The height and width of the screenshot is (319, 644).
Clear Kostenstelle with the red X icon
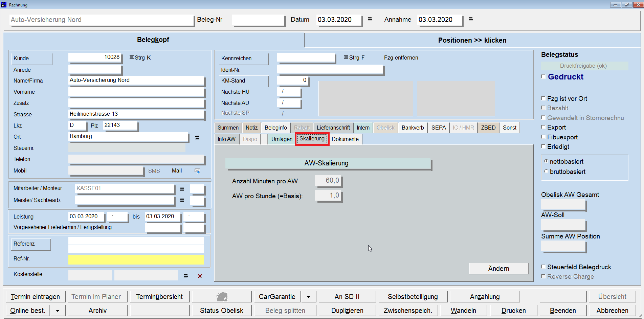(200, 276)
